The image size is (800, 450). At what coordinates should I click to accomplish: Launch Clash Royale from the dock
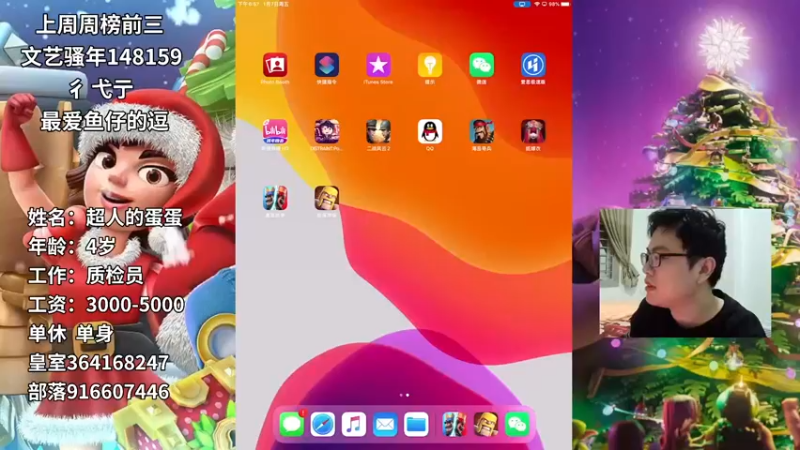(x=454, y=424)
